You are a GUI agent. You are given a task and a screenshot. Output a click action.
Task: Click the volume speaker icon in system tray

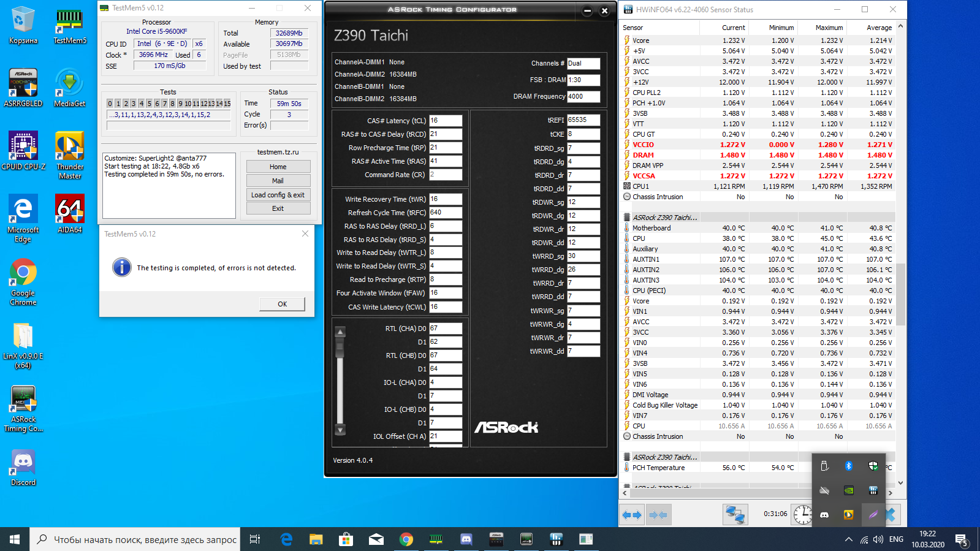click(x=878, y=539)
